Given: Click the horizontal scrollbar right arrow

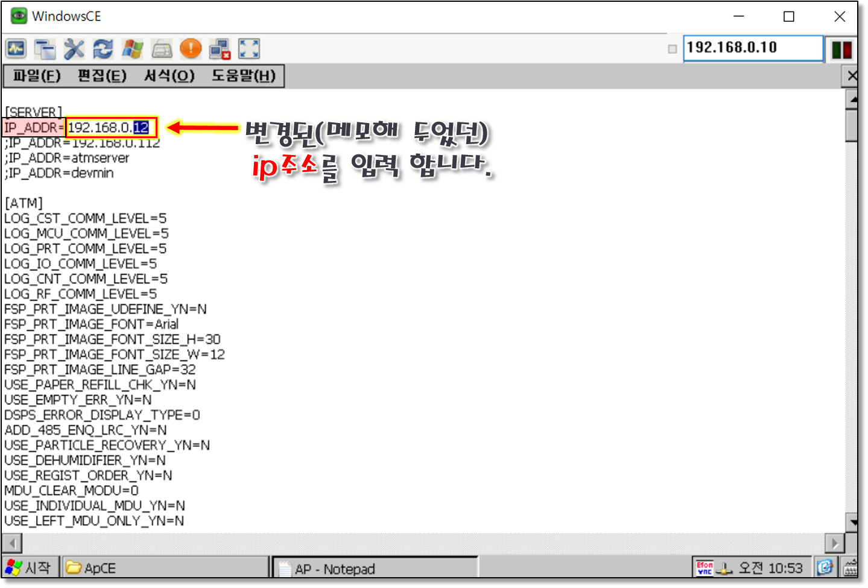Looking at the screenshot, I should [835, 543].
